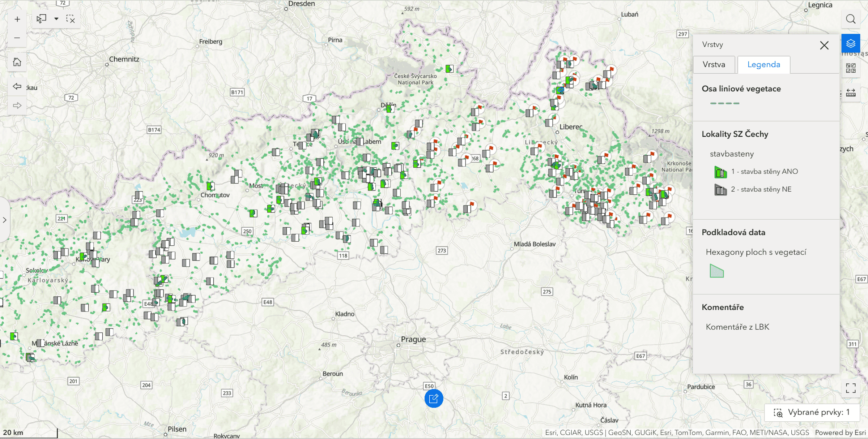Select the Legenda tab

click(763, 64)
